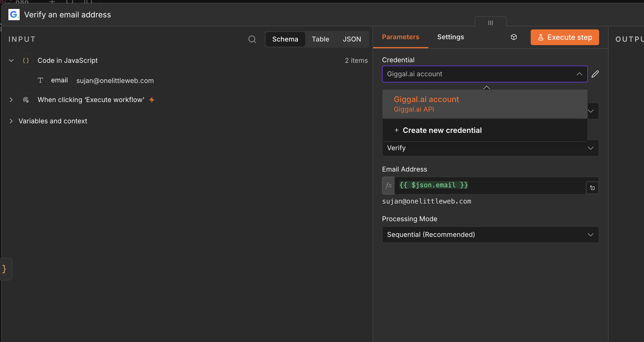Open the dropdown partly hidden behind the credential list
This screenshot has height=342, width=644.
pos(593,111)
